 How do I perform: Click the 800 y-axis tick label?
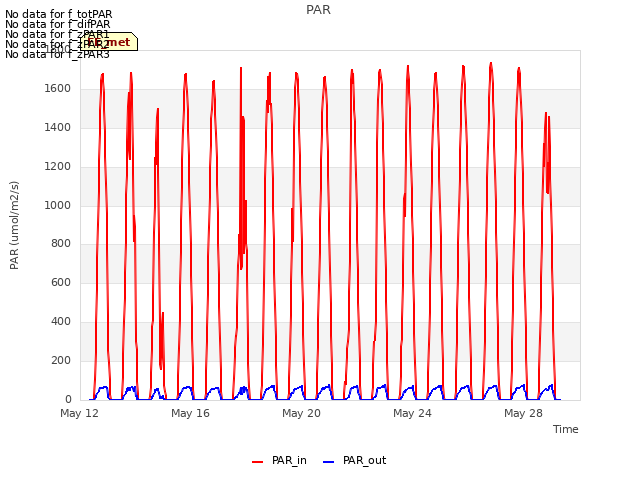[61, 244]
